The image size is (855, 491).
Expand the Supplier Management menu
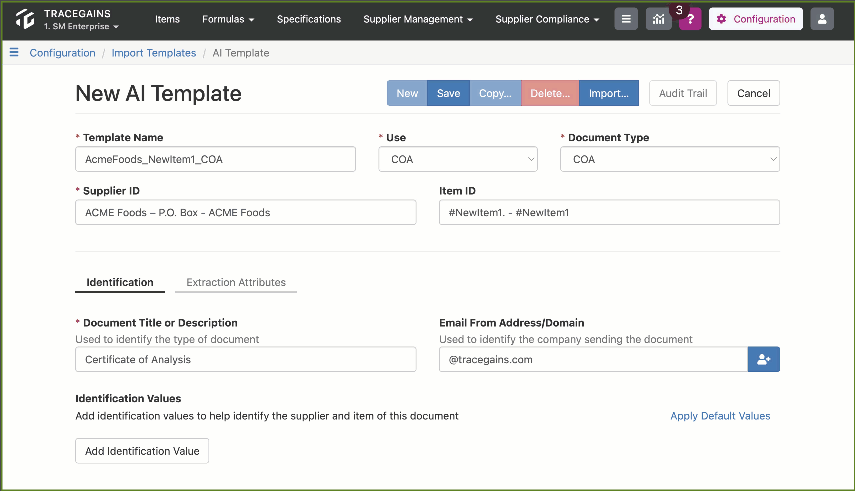click(x=418, y=19)
